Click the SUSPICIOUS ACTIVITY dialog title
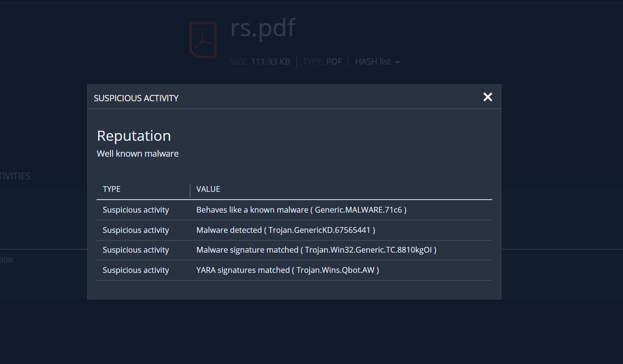Viewport: 623px width, 364px height. (136, 98)
